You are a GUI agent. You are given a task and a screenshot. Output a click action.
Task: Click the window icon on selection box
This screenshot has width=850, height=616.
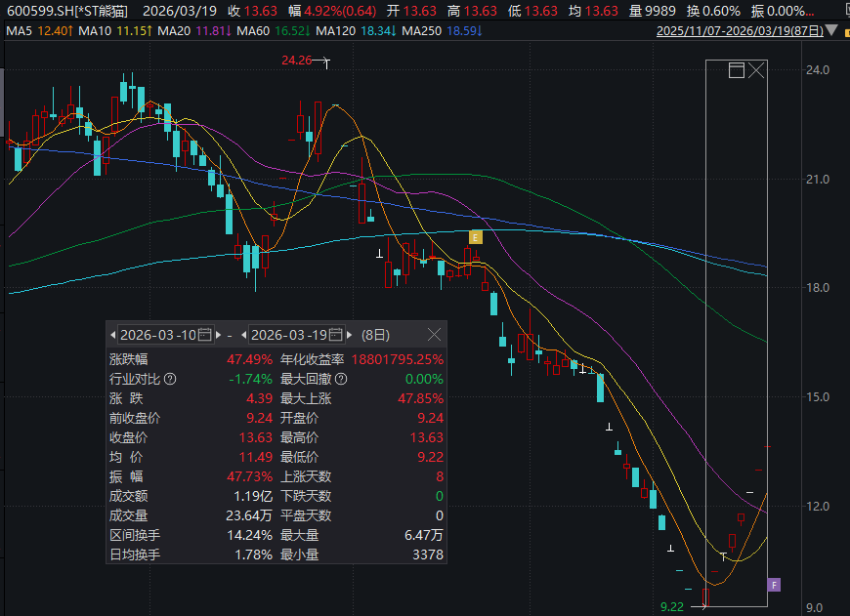click(737, 70)
